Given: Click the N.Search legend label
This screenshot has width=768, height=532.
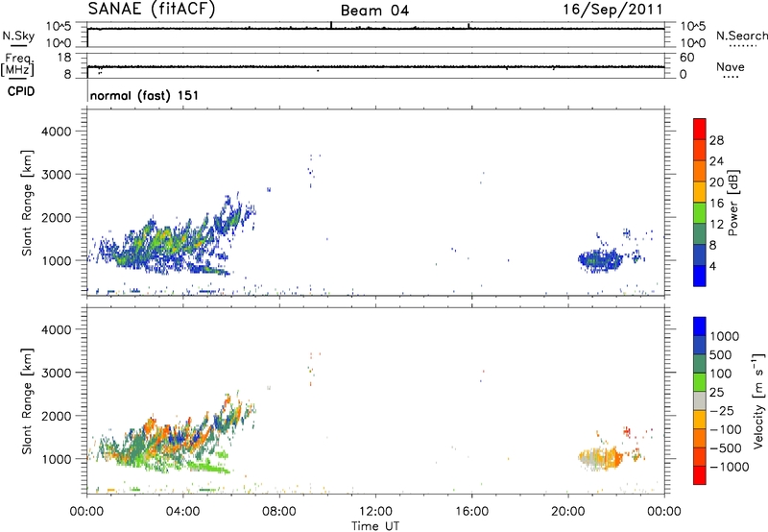Looking at the screenshot, I should click(x=741, y=36).
